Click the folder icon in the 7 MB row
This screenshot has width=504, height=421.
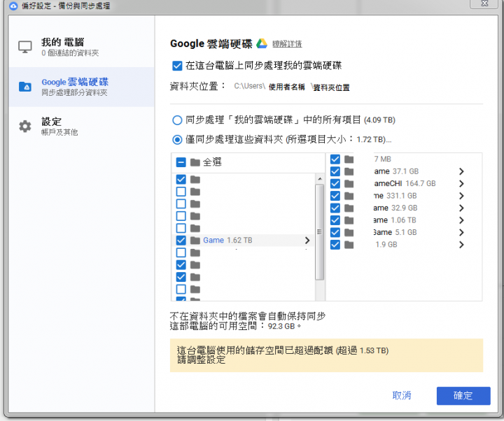[349, 159]
